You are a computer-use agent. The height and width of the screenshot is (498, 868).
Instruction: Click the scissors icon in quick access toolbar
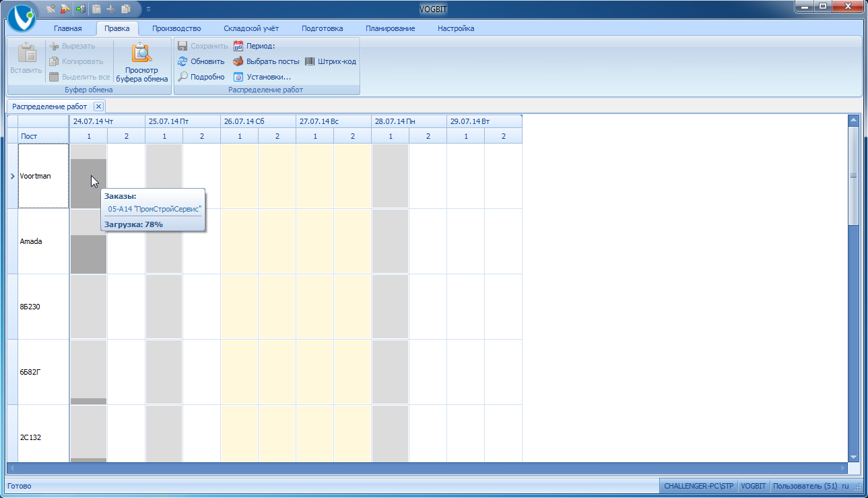pos(111,9)
